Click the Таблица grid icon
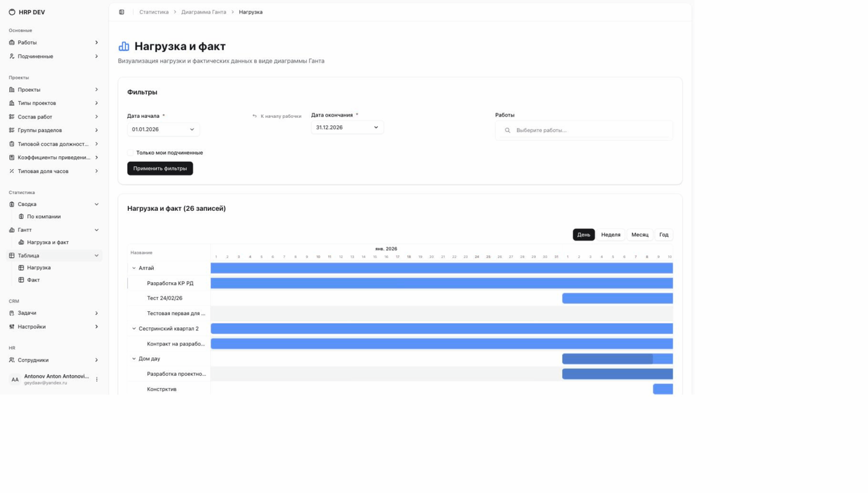Viewport: 868px width, 493px height. coord(12,255)
